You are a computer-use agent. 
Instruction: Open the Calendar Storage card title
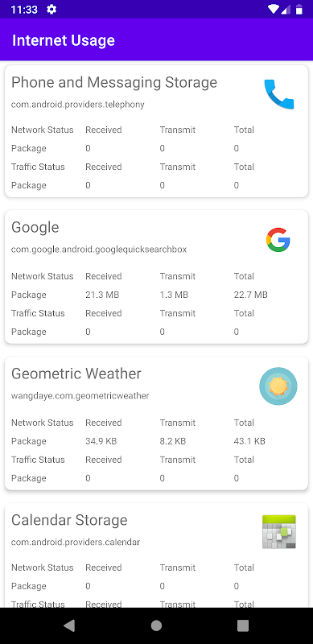[69, 520]
